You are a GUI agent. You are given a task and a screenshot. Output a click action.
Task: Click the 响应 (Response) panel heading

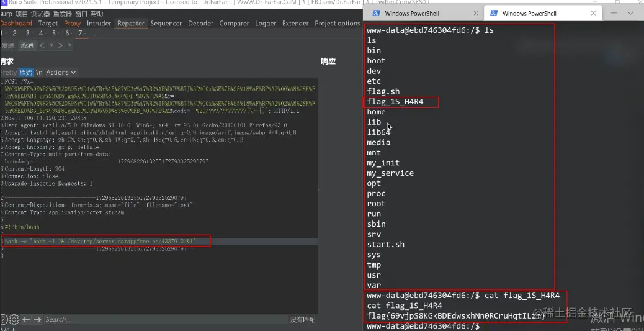click(328, 61)
